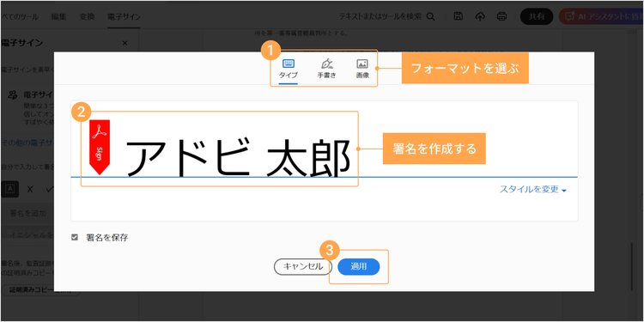Close the 電子サイン side panel
The height and width of the screenshot is (322, 644).
125,43
